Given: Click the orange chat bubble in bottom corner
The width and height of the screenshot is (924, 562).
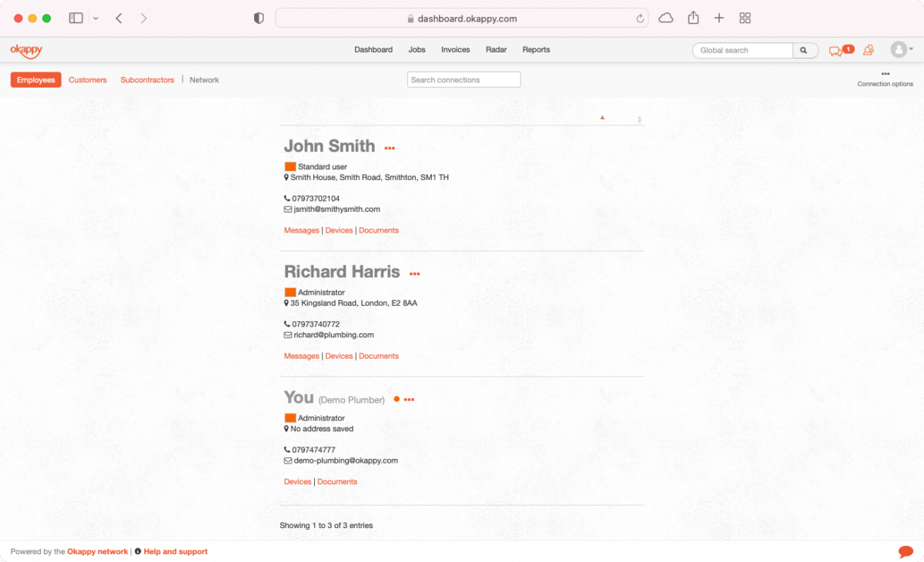Looking at the screenshot, I should point(906,551).
